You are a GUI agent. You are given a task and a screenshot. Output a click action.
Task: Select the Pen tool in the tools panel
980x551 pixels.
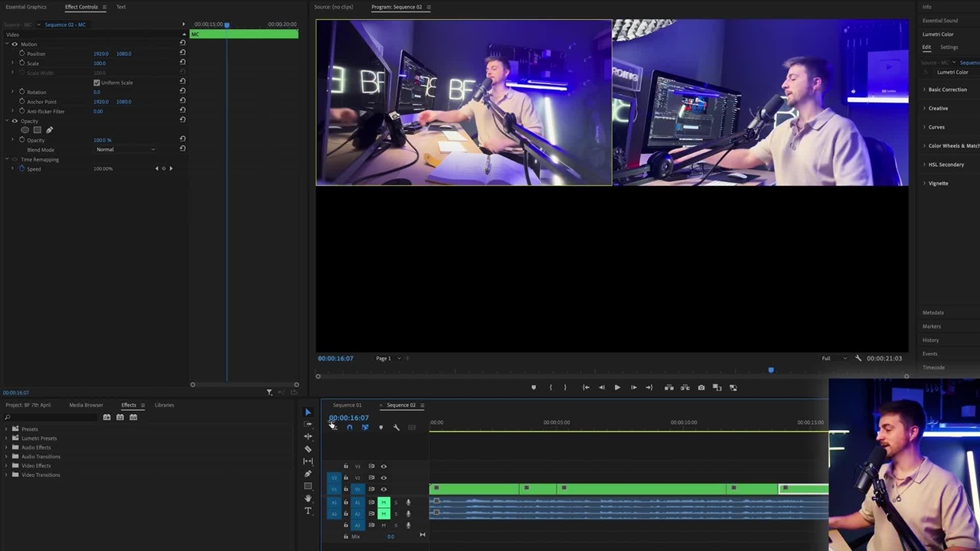click(308, 474)
